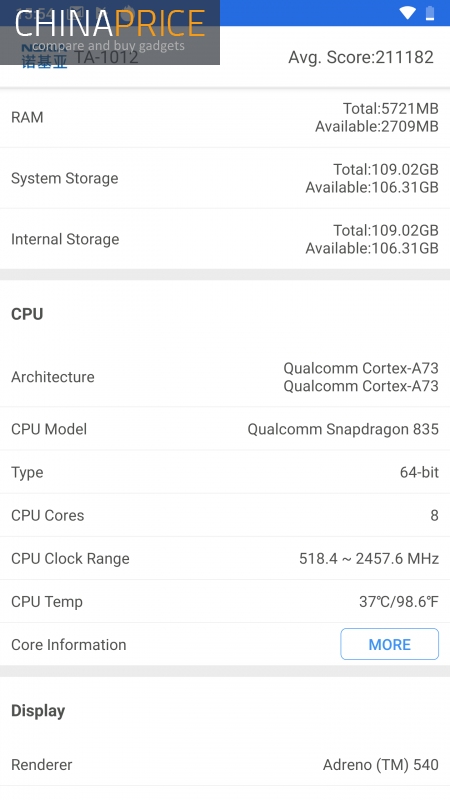
Task: Select the Type 64-bit row
Action: point(225,472)
